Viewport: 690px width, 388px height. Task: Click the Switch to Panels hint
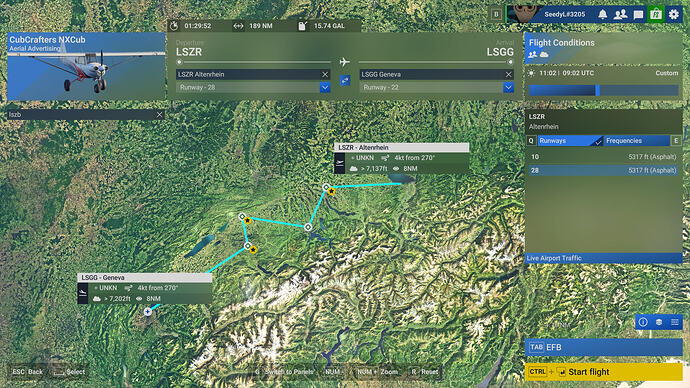[x=284, y=372]
